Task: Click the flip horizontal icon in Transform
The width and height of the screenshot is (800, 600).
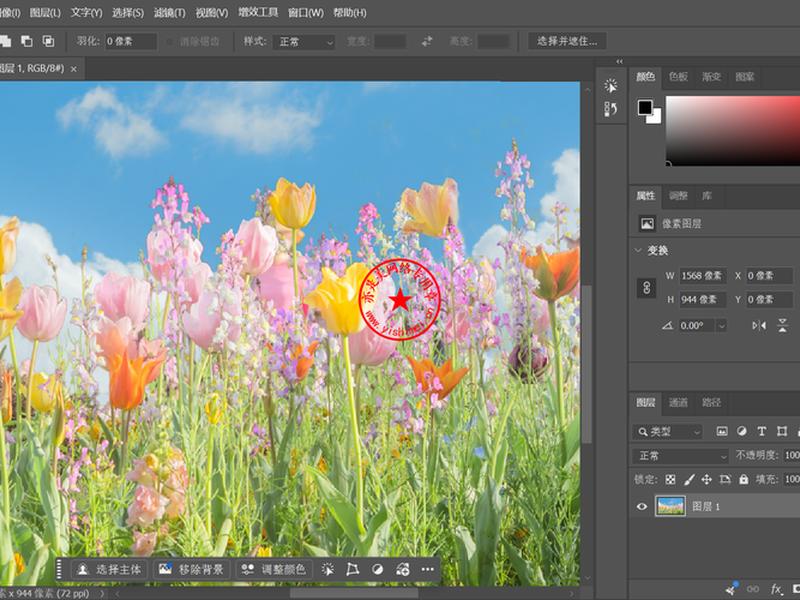Action: [x=759, y=325]
